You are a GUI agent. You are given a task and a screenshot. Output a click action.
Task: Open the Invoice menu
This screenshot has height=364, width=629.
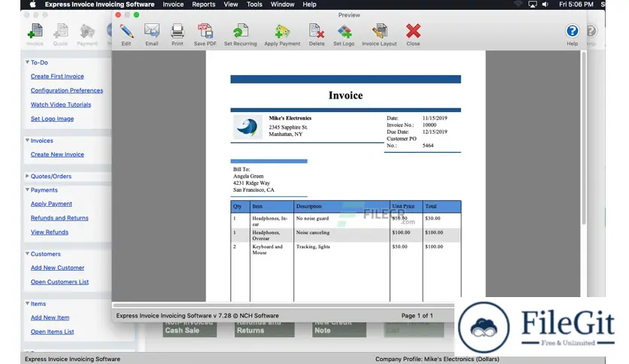click(x=173, y=5)
